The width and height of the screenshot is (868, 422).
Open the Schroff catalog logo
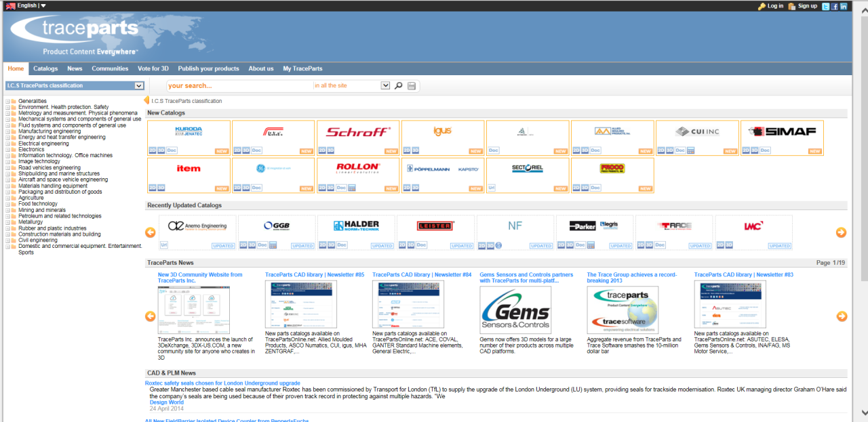358,132
